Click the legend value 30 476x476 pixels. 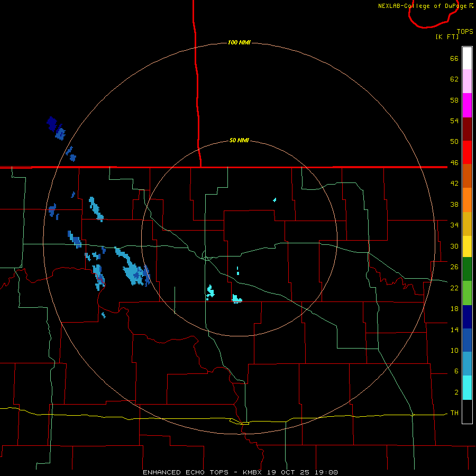coord(454,246)
